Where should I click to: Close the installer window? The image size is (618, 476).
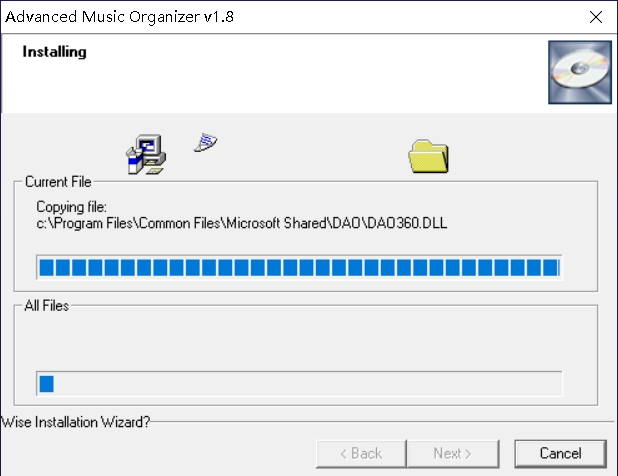(596, 17)
